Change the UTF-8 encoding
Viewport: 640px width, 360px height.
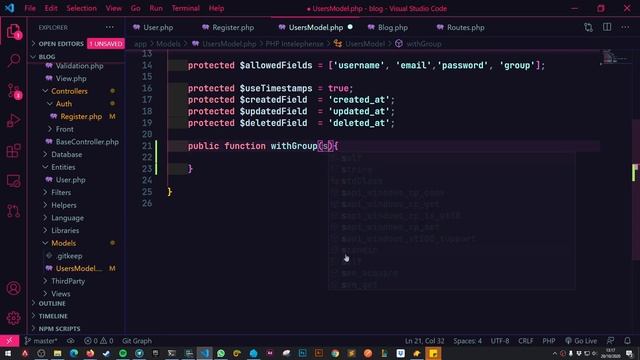[x=500, y=340]
